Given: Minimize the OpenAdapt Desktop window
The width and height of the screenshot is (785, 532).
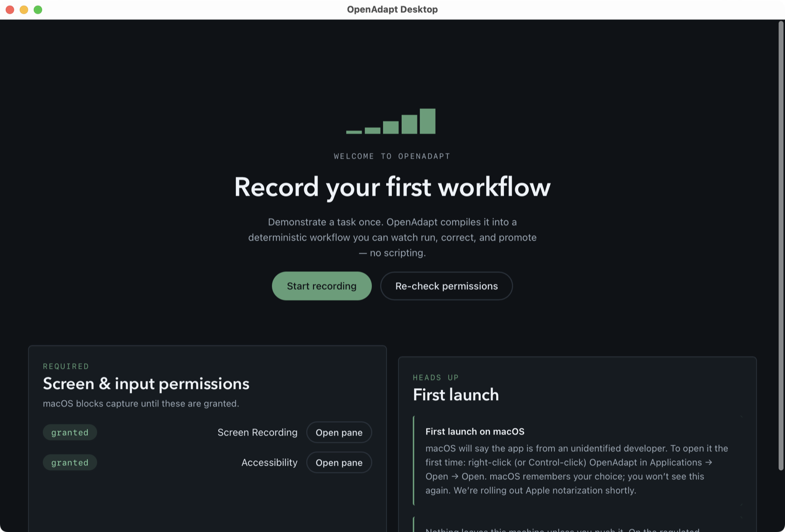Looking at the screenshot, I should pyautogui.click(x=24, y=10).
